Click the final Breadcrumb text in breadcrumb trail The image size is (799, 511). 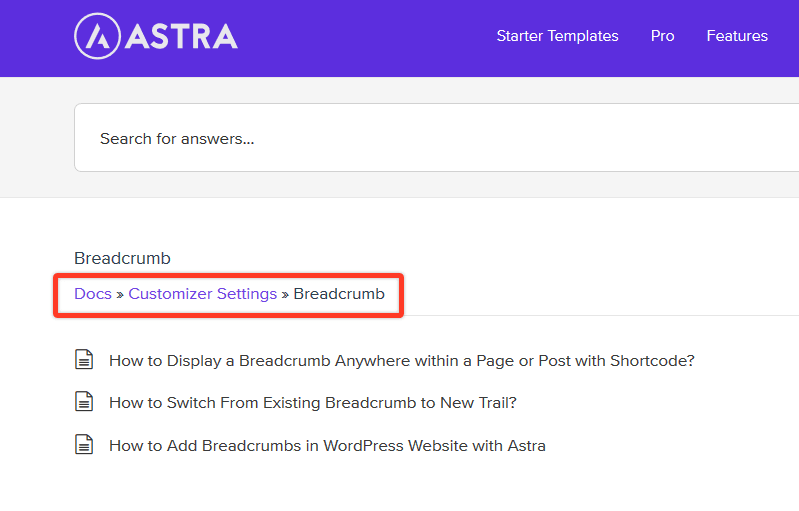tap(339, 294)
